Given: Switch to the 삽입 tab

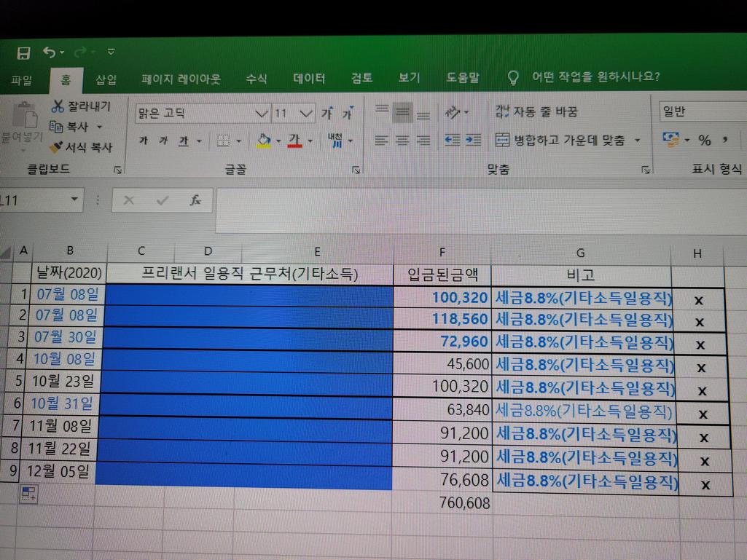Looking at the screenshot, I should point(106,79).
